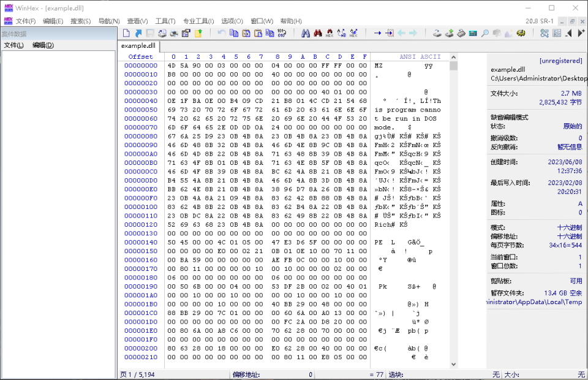The width and height of the screenshot is (588, 380).
Task: Open the 选项(O) menu
Action: tap(232, 21)
